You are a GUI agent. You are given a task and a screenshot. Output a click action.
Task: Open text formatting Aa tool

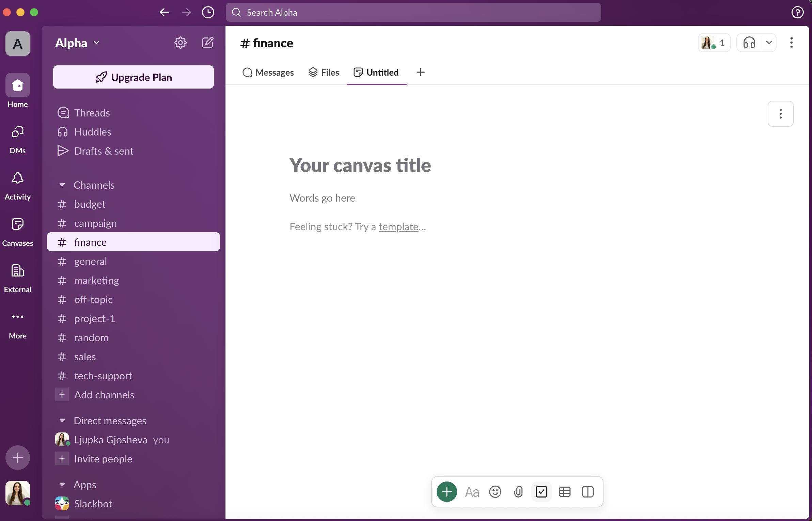[472, 492]
